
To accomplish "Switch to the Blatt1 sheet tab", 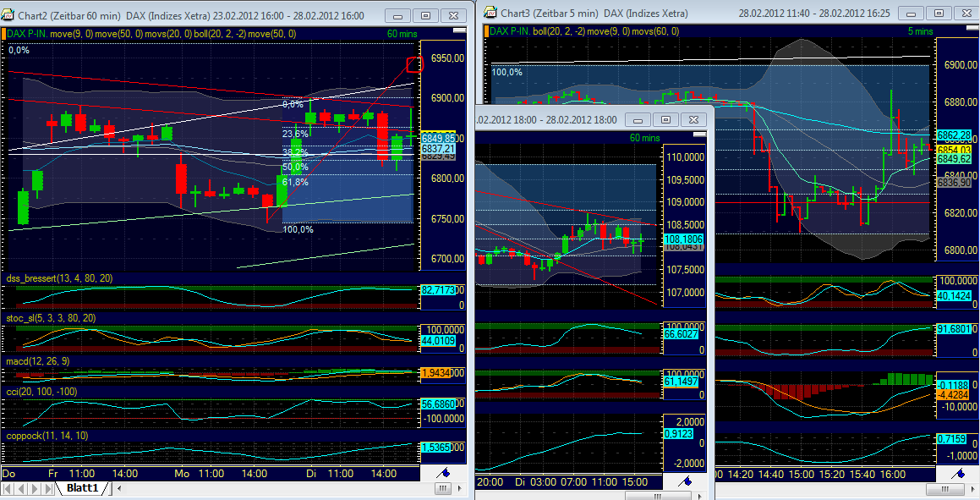I will (82, 487).
